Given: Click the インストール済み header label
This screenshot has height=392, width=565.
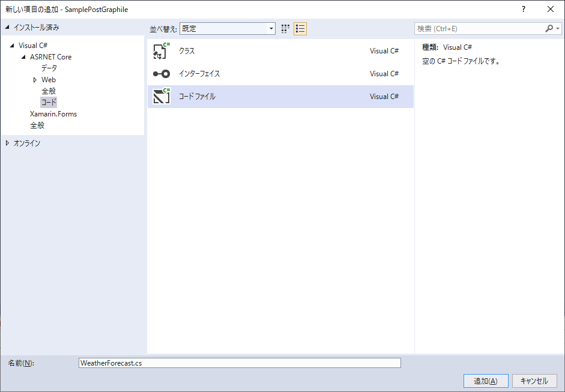Looking at the screenshot, I should [x=37, y=27].
